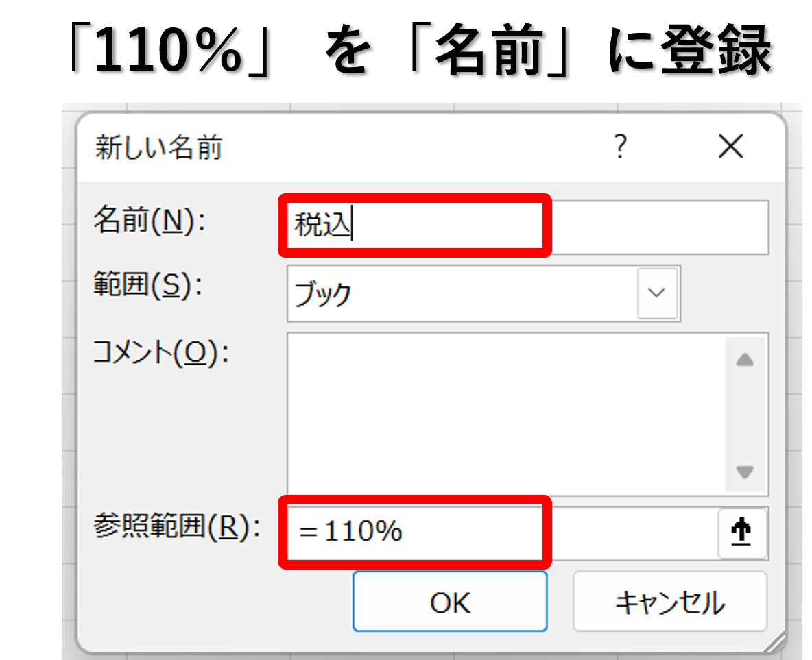This screenshot has height=660, width=812.
Task: Click the comment box scroll down arrow
Action: (745, 472)
